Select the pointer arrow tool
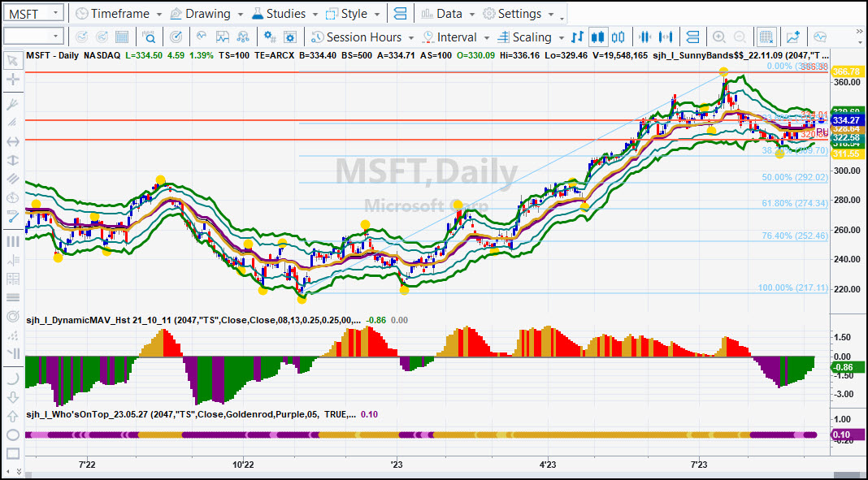This screenshot has width=868, height=480. pyautogui.click(x=13, y=61)
